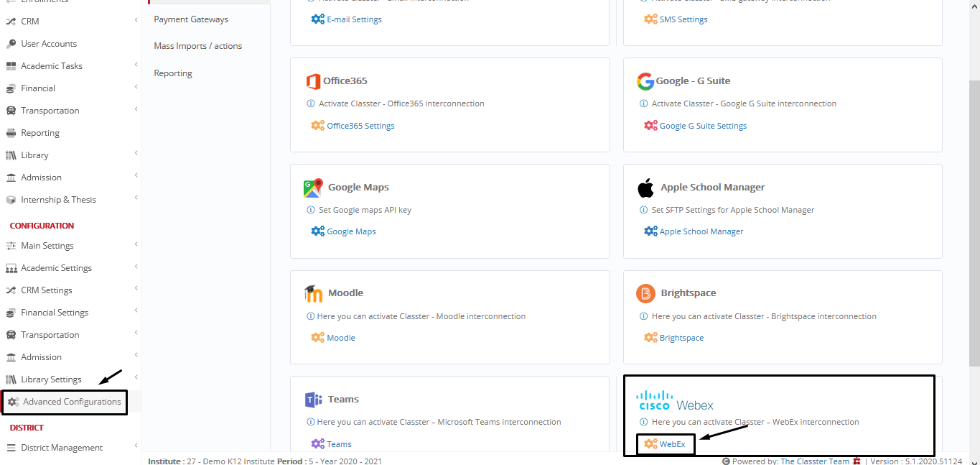The height and width of the screenshot is (465, 980).
Task: Click the Google G logo
Action: [645, 81]
